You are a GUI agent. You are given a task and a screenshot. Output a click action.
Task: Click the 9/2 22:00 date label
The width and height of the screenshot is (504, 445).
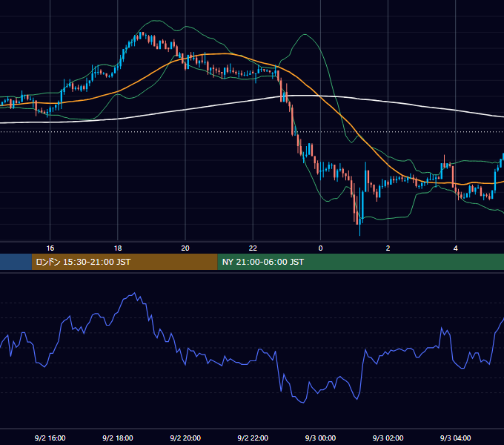click(253, 438)
